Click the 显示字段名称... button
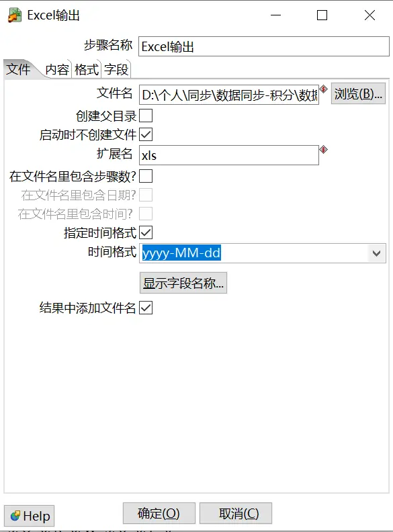 point(183,283)
